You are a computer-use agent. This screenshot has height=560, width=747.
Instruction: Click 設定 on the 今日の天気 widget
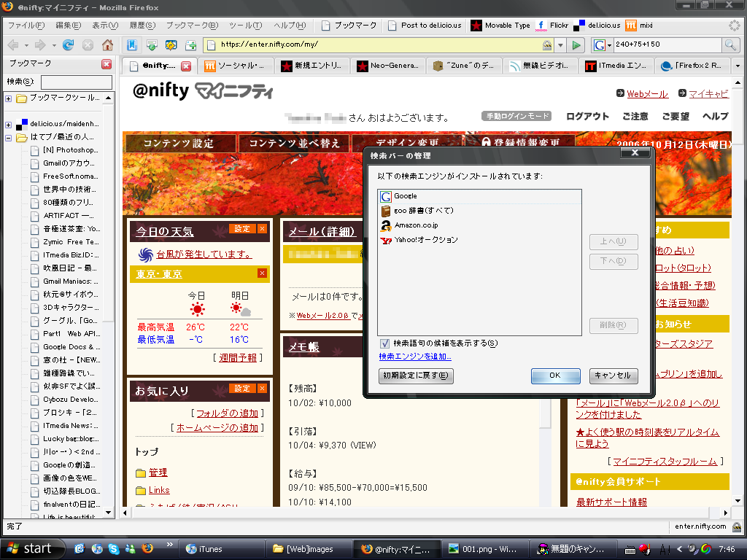tap(242, 229)
